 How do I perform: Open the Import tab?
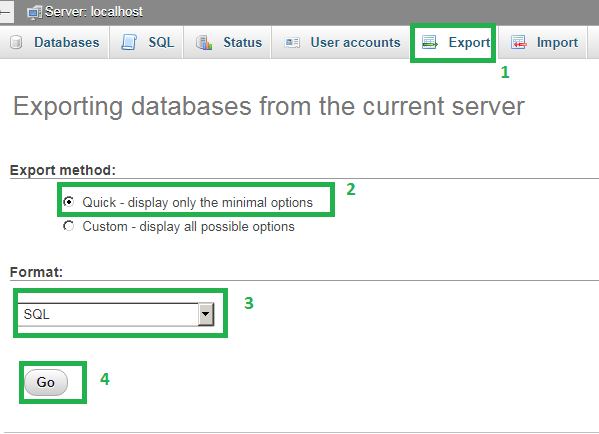click(x=542, y=42)
